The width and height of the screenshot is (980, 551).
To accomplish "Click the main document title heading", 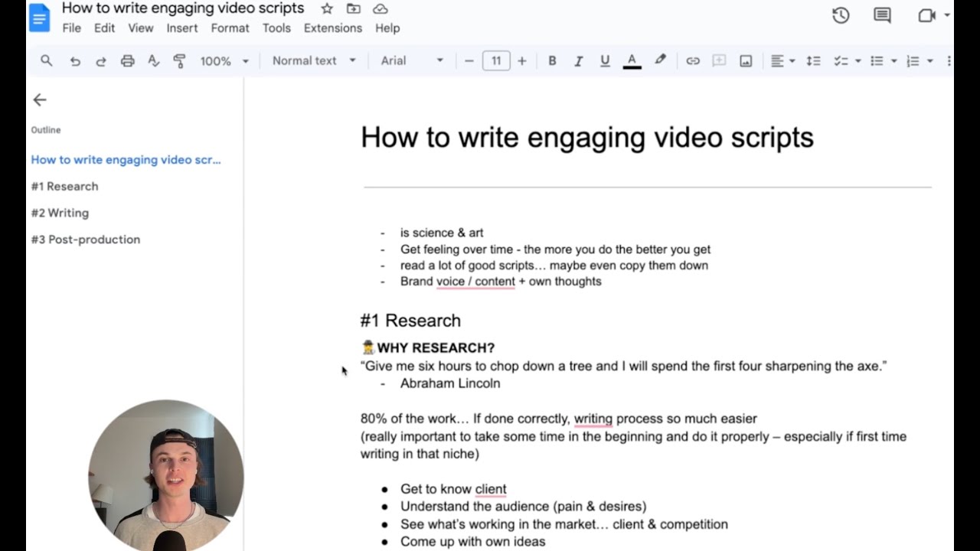I will click(586, 138).
